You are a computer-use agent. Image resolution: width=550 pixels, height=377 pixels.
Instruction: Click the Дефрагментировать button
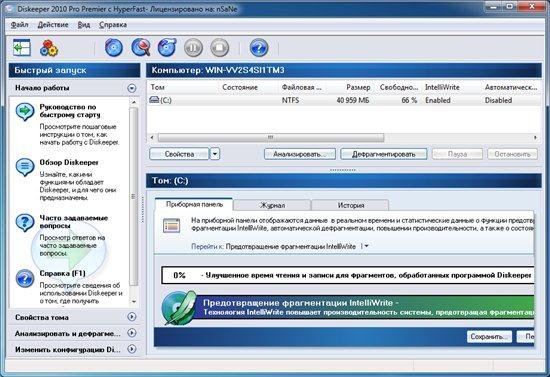pos(383,154)
